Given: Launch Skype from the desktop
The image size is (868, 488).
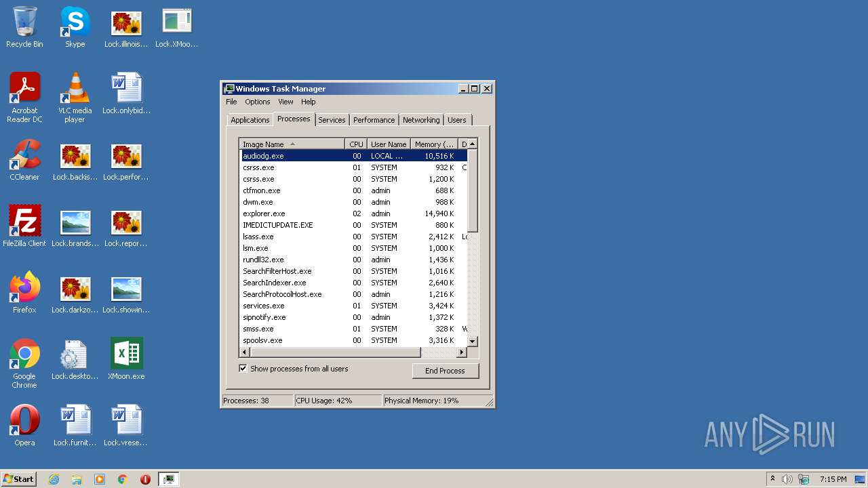Looking at the screenshot, I should 75,27.
